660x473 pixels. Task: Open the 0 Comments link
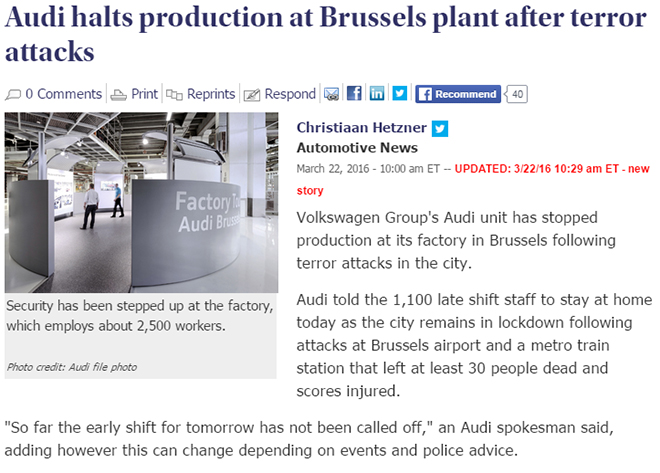click(64, 94)
